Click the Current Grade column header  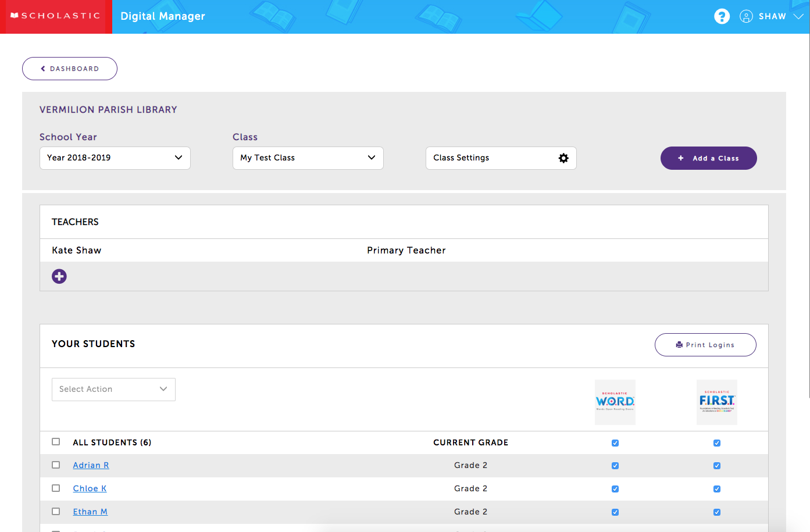pos(471,443)
